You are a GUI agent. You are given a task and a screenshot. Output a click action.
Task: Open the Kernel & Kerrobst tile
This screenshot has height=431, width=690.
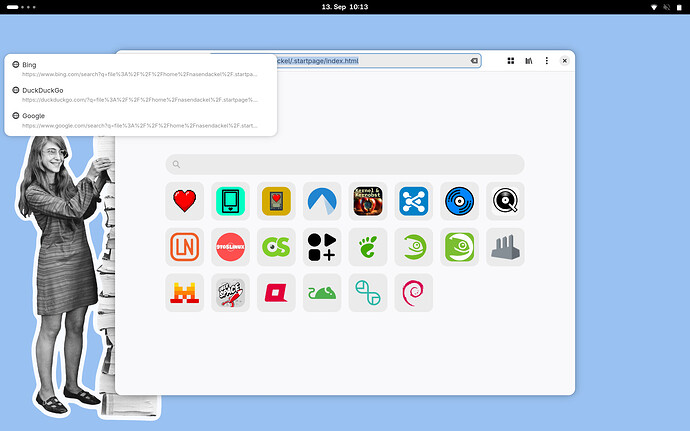click(x=368, y=201)
